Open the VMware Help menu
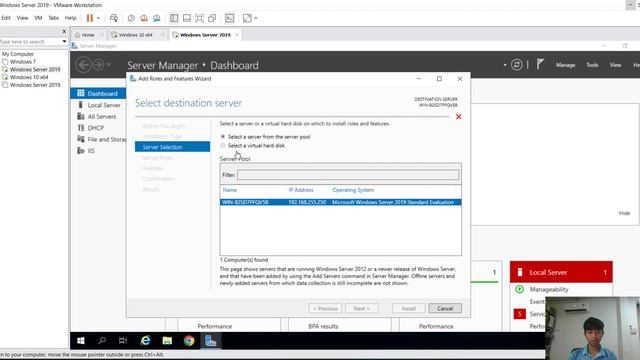The image size is (640, 360). (71, 18)
